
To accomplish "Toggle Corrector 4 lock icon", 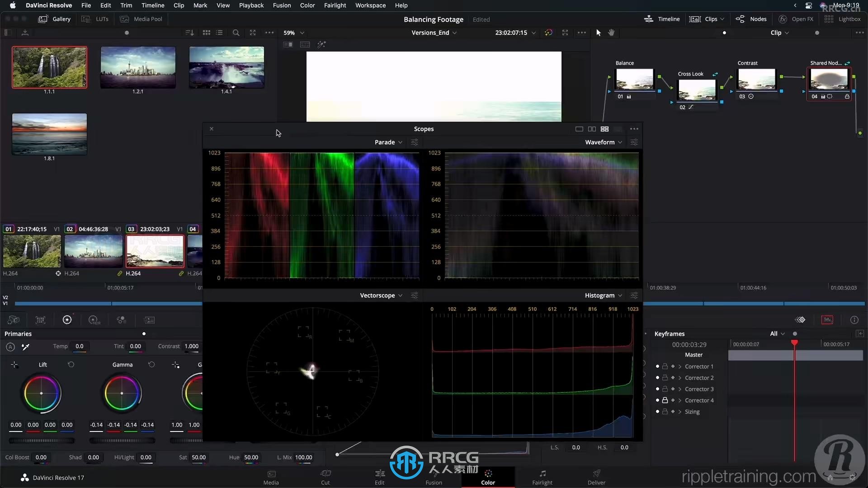I will 665,400.
